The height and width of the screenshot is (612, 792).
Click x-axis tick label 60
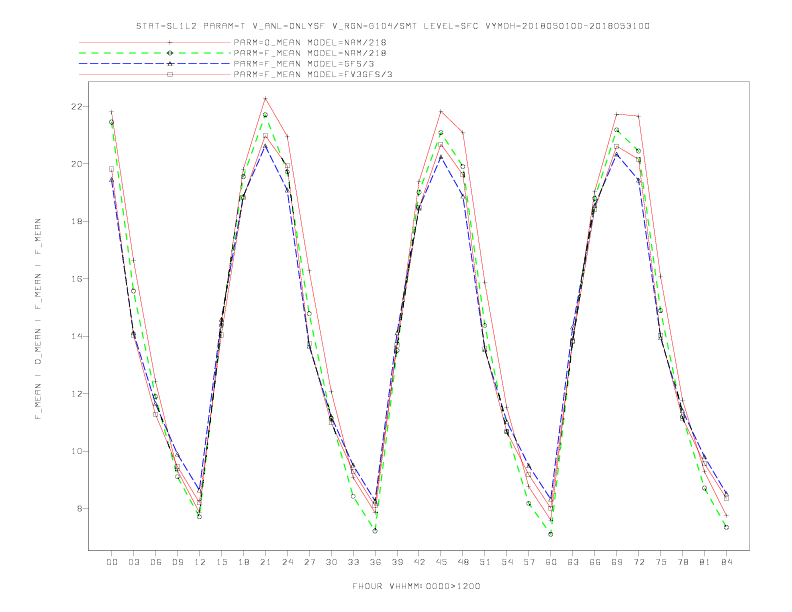point(551,562)
